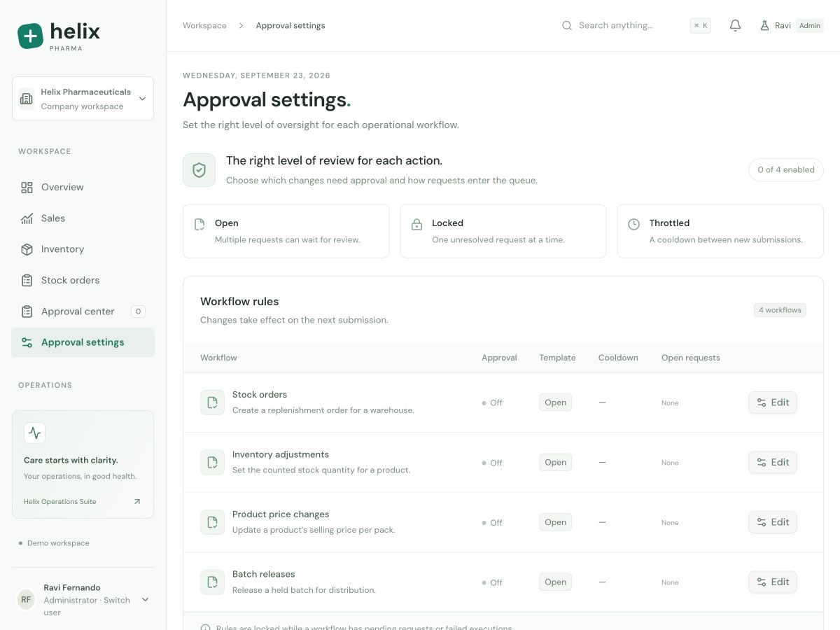Click the Open template document icon
This screenshot has height=630, width=840.
click(199, 224)
